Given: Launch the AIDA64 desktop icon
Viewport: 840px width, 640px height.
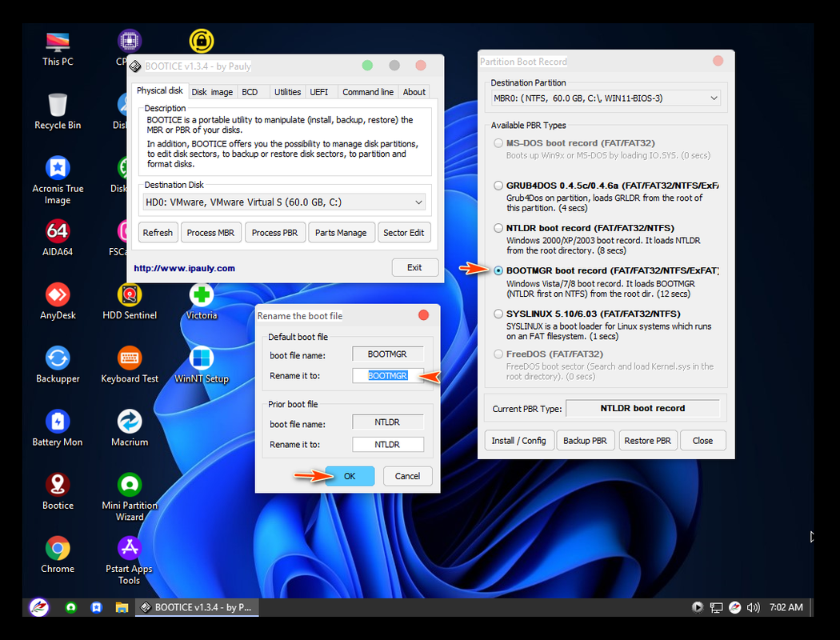Looking at the screenshot, I should point(58,238).
